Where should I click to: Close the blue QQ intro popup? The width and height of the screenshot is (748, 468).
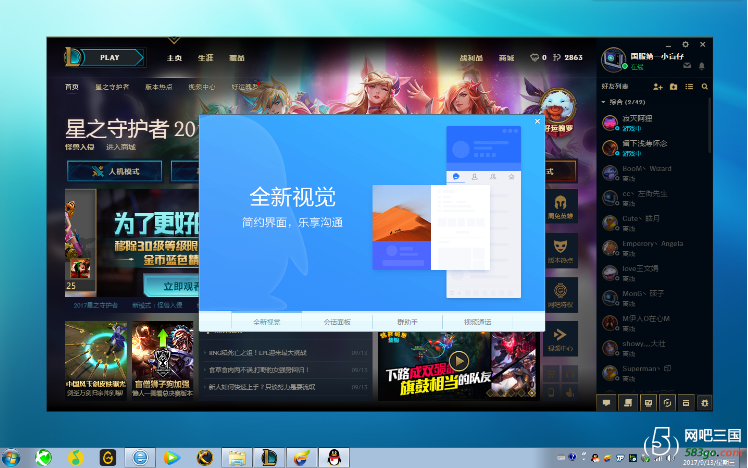537,122
